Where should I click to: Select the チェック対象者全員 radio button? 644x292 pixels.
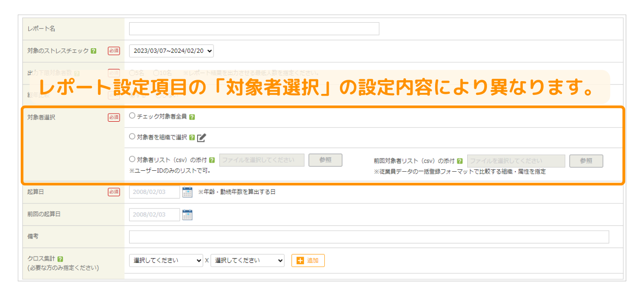132,116
